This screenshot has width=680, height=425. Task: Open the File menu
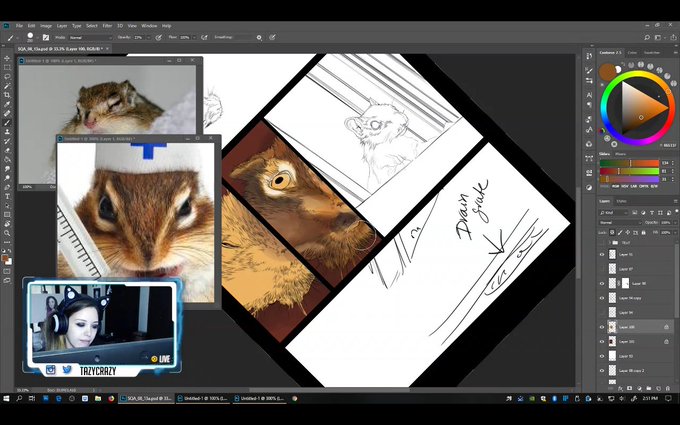click(19, 26)
